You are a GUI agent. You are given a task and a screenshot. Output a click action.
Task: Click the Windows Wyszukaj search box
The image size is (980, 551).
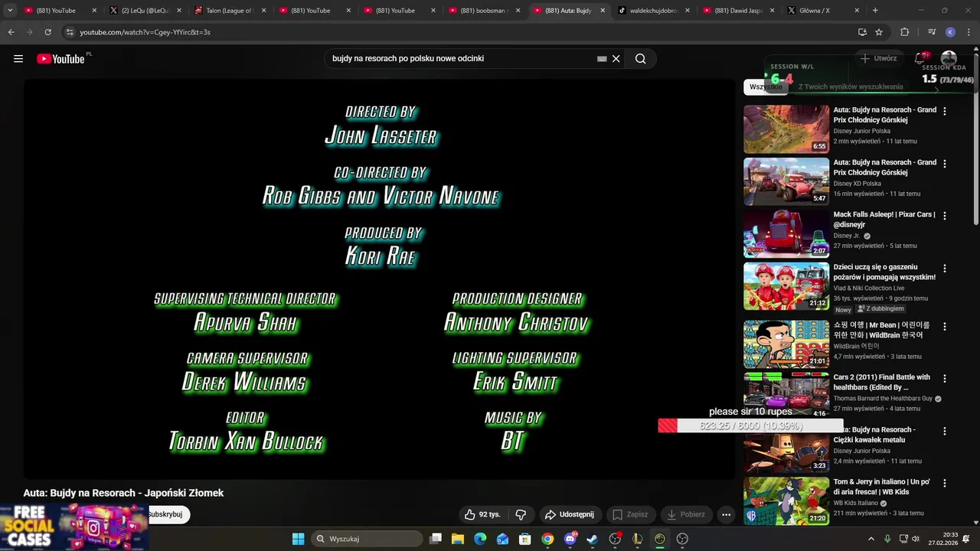[x=367, y=539]
